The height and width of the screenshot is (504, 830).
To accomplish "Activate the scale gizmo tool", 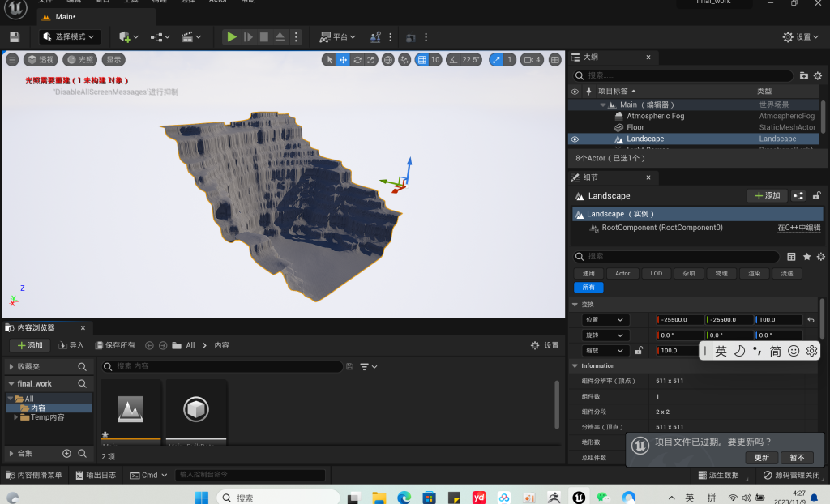I will click(370, 60).
